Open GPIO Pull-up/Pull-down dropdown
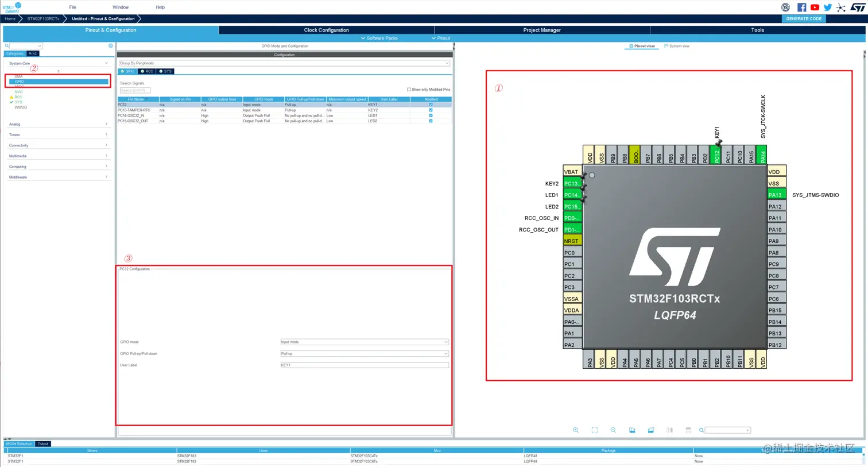This screenshot has width=868, height=467. 364,353
